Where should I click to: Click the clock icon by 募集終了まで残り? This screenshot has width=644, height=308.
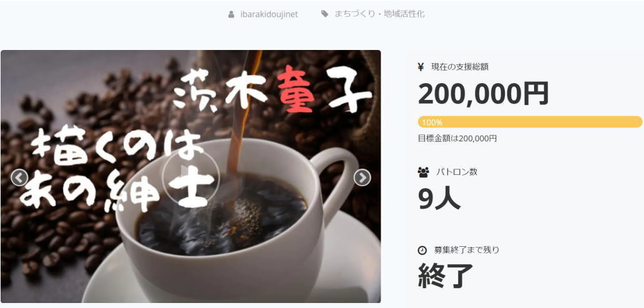422,250
